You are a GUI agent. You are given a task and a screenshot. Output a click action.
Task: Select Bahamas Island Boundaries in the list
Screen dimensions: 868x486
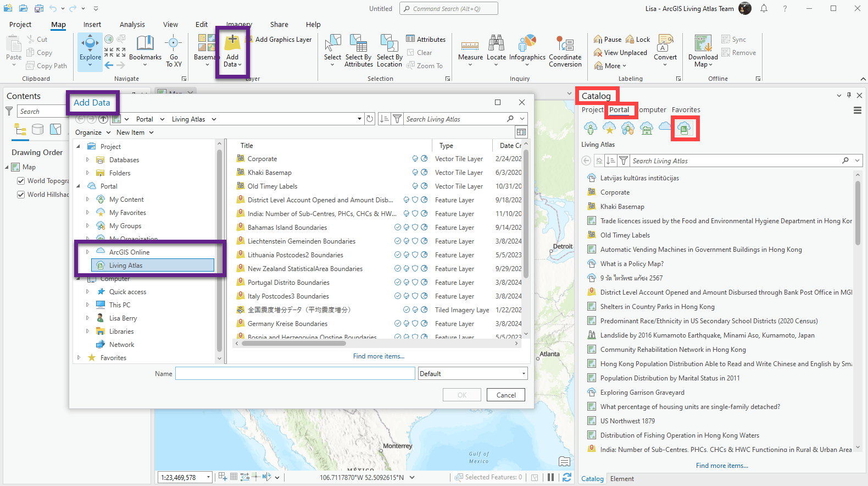[287, 228]
